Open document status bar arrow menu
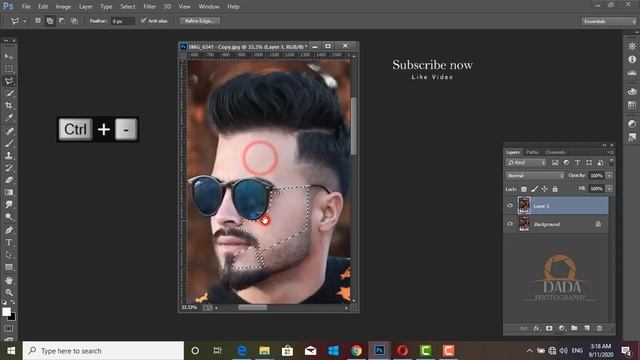Viewport: 640px width, 360px height. tap(216, 308)
